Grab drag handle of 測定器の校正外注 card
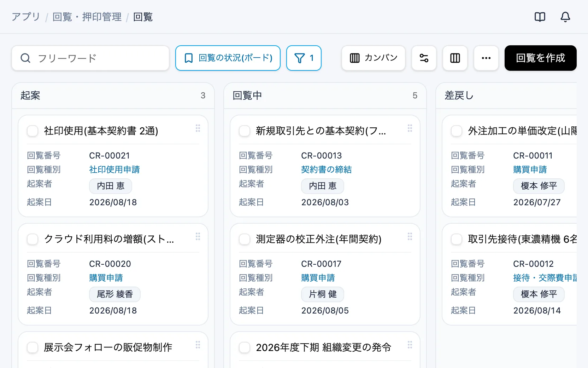Viewport: 588px width, 368px height. 410,236
